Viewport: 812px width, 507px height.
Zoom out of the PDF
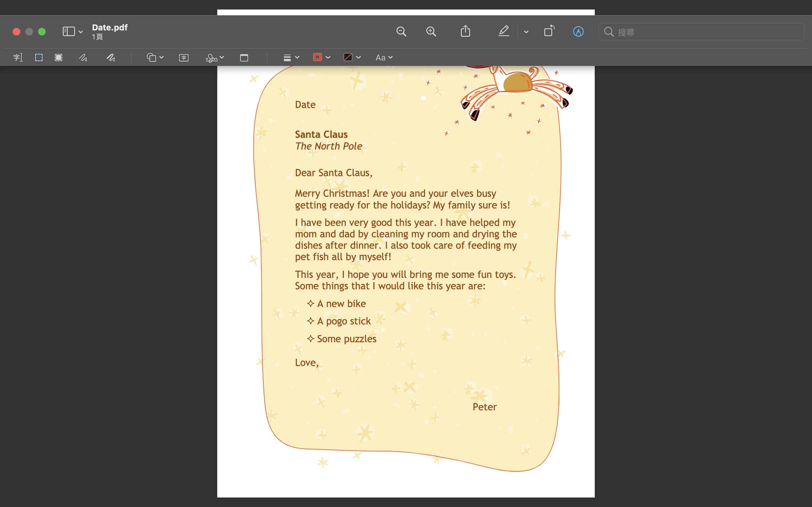401,32
